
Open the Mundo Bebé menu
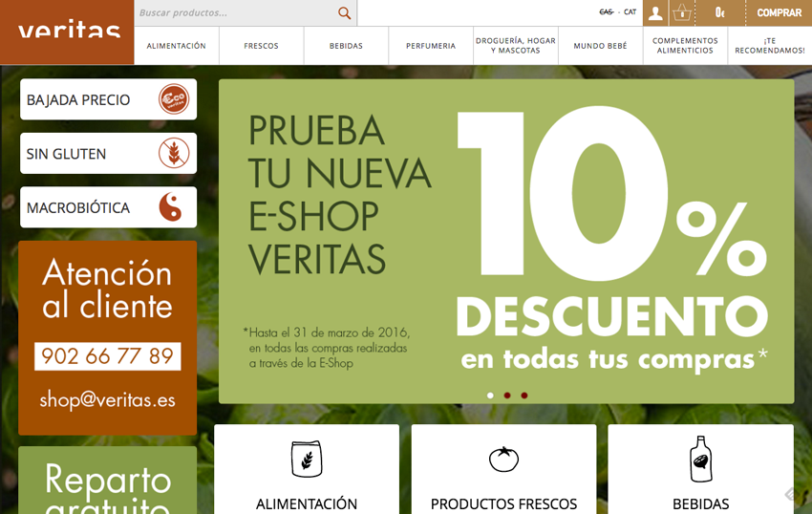click(x=600, y=46)
